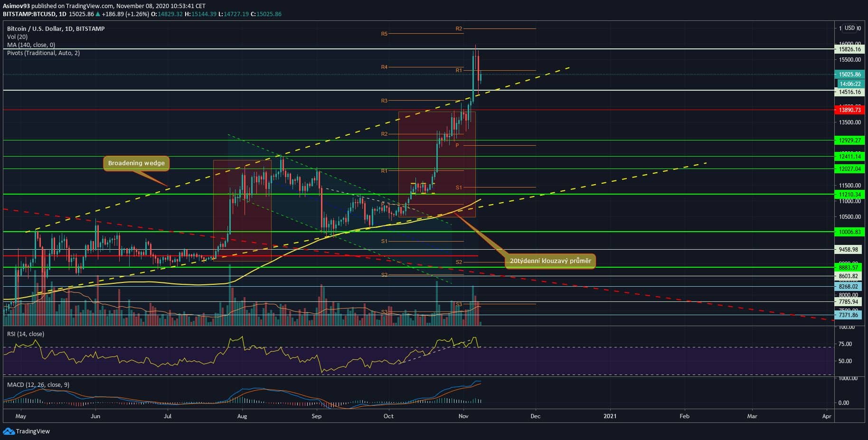Select the green 10006.83 price tag

(849, 232)
